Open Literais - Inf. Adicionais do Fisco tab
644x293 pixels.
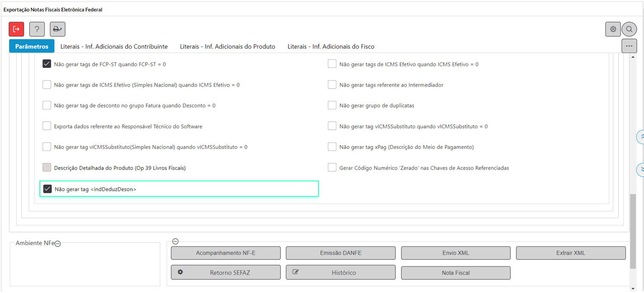coord(330,46)
